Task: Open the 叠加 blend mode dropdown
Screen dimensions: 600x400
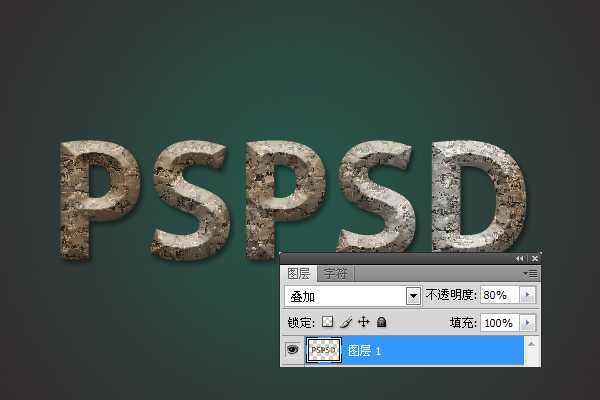Action: pos(413,296)
